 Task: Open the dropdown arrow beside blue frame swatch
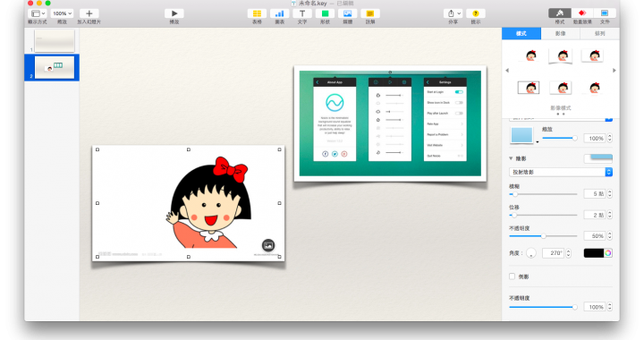(x=538, y=142)
